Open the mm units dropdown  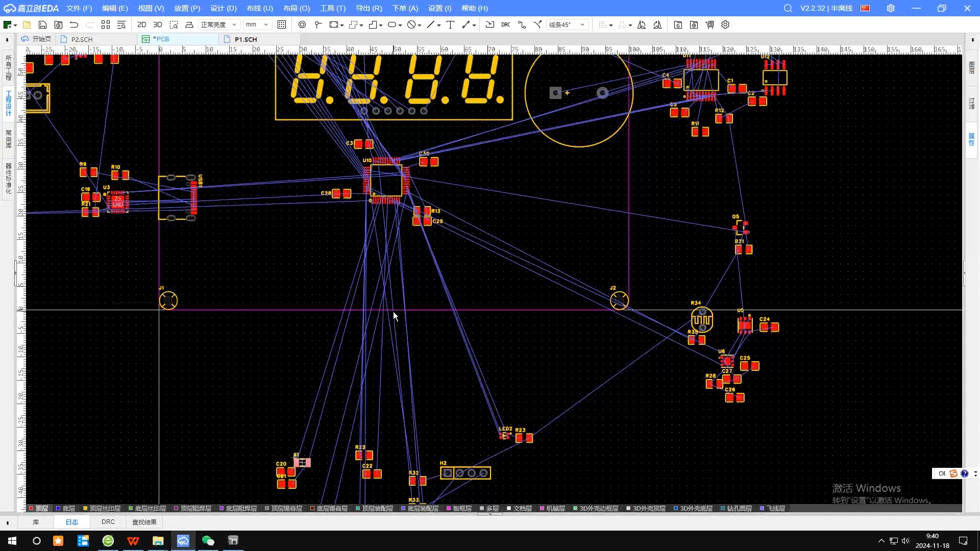pyautogui.click(x=257, y=24)
